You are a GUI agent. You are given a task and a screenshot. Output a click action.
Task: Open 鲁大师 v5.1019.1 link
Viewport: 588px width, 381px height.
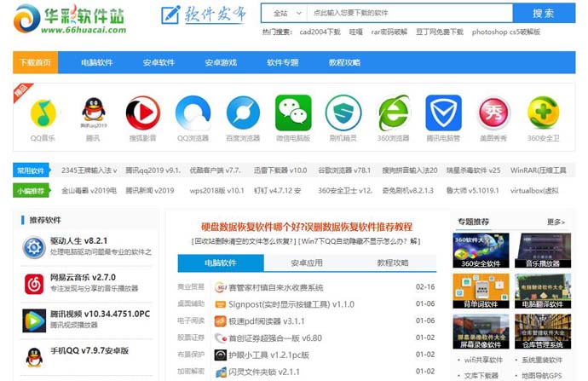(x=472, y=191)
